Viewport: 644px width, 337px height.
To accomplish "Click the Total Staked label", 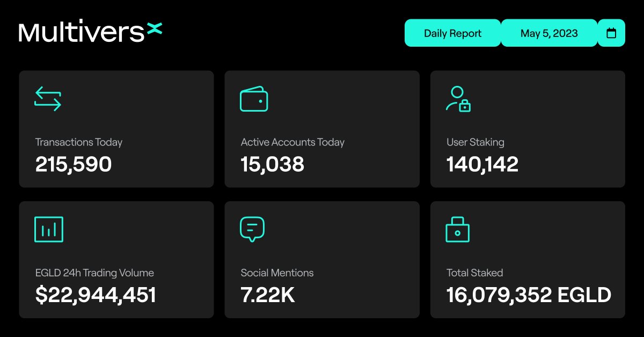I will [x=475, y=273].
